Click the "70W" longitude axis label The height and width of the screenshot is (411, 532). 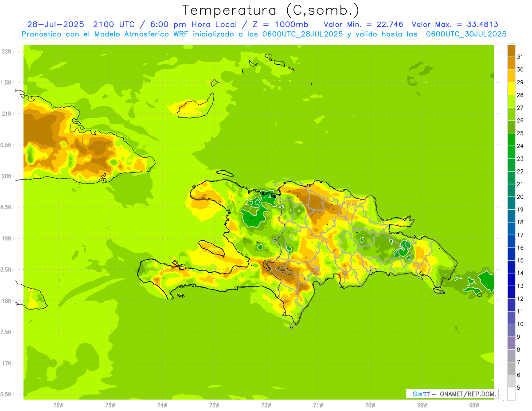tap(370, 405)
